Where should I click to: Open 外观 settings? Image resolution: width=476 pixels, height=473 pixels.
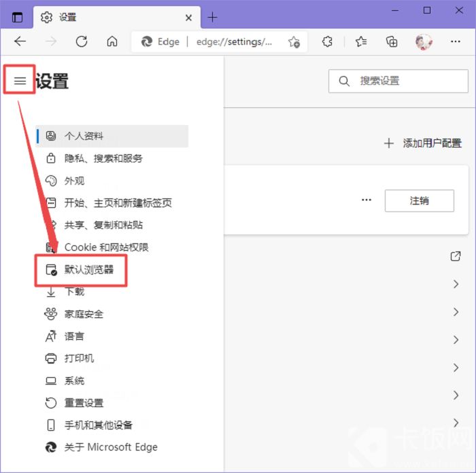click(x=65, y=181)
